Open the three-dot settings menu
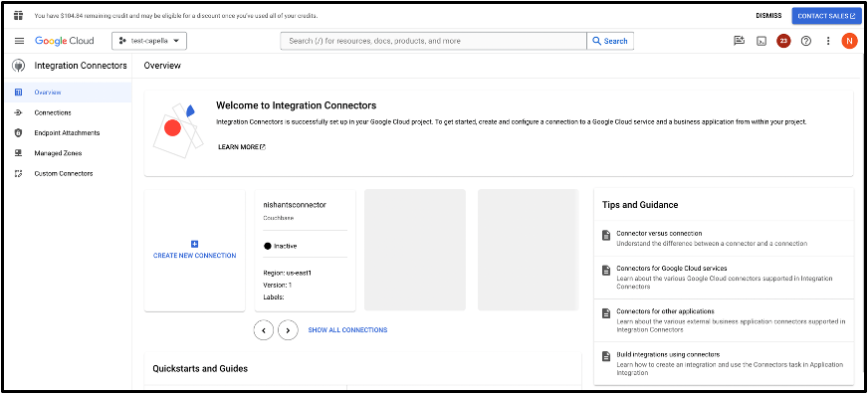Screen dimensions: 868x394 point(828,41)
